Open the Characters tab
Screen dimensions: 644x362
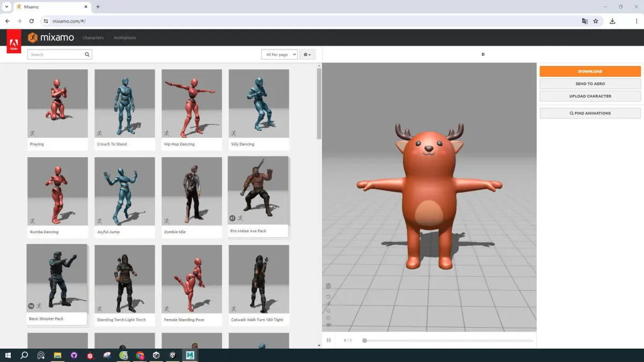point(93,38)
